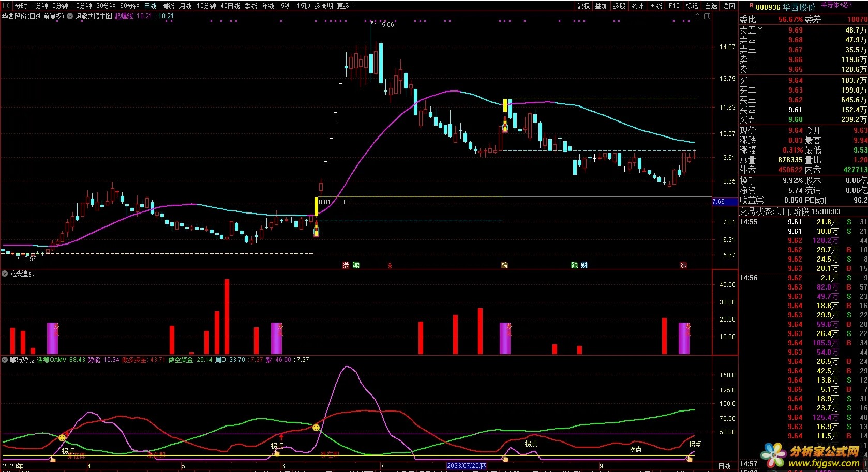Select the 日线 daily period tab

pos(150,6)
